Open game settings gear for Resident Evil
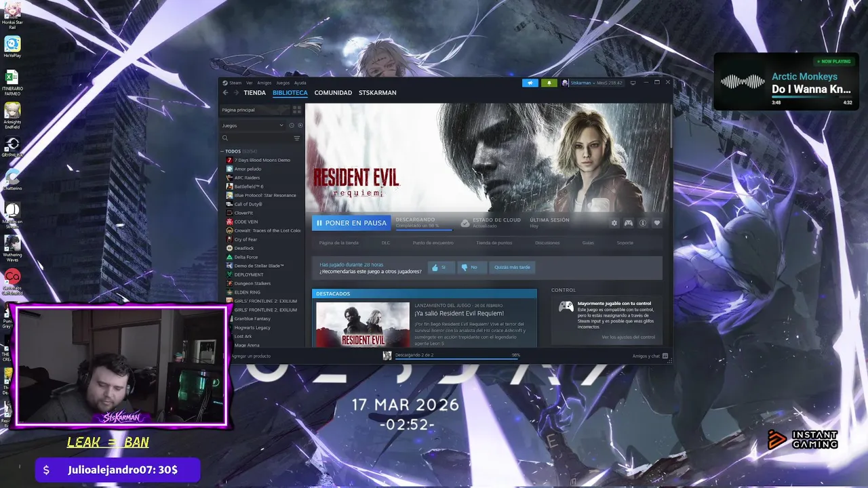 click(614, 223)
